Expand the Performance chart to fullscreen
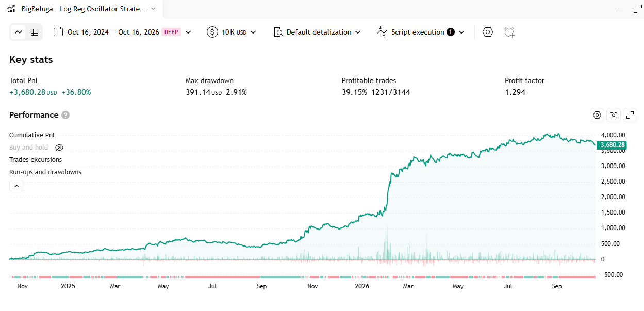 pos(630,115)
